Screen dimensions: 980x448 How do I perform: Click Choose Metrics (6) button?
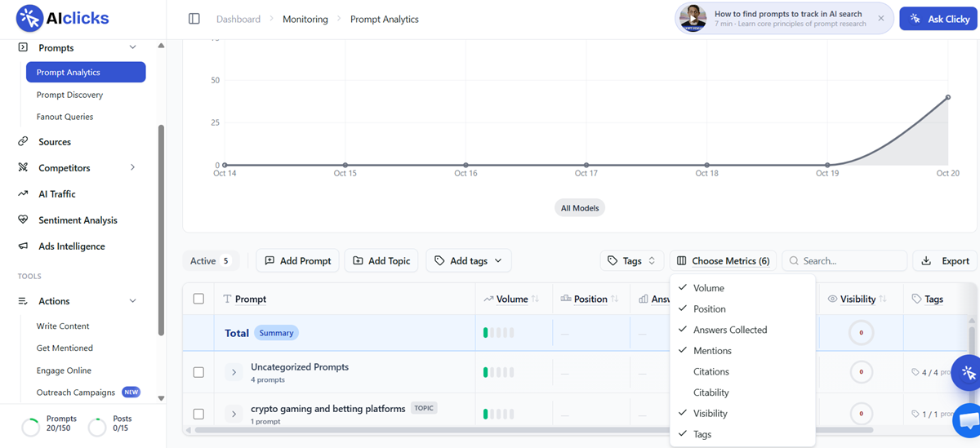[x=723, y=261]
